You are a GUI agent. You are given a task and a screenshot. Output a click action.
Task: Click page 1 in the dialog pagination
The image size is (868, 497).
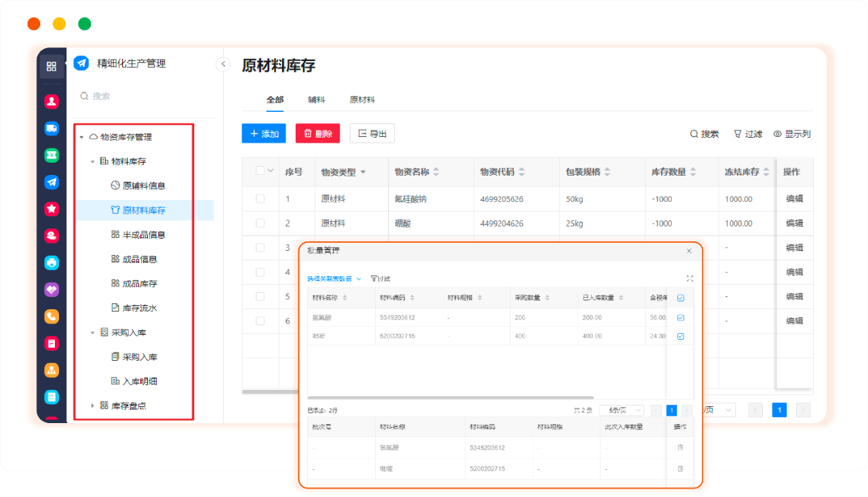[x=671, y=410]
